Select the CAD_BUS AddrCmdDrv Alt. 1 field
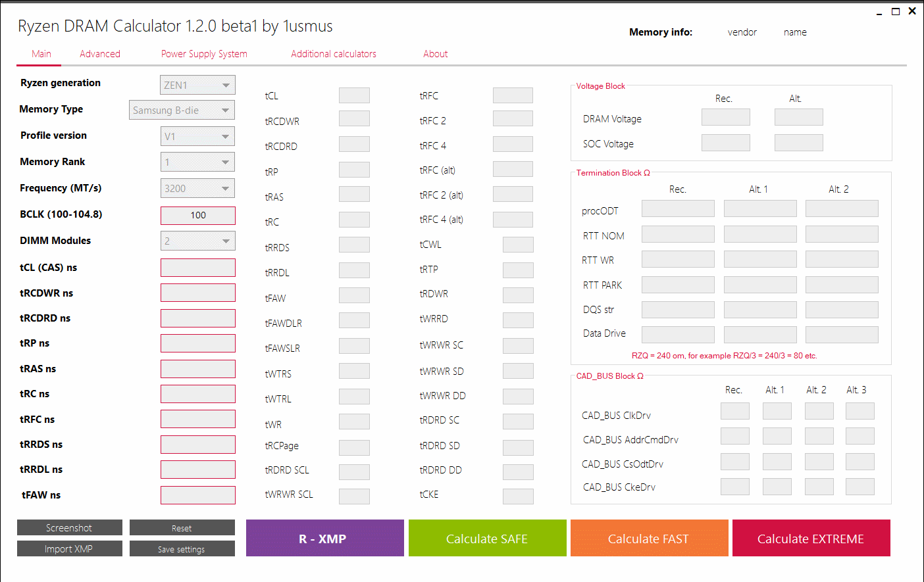The image size is (924, 582). (x=777, y=436)
